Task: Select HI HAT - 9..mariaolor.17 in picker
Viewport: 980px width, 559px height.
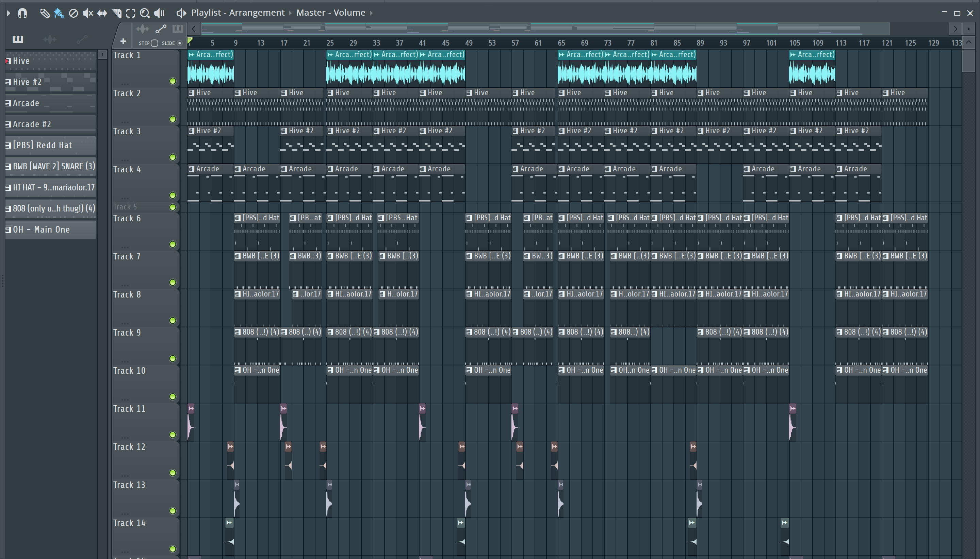Action: pyautogui.click(x=51, y=187)
